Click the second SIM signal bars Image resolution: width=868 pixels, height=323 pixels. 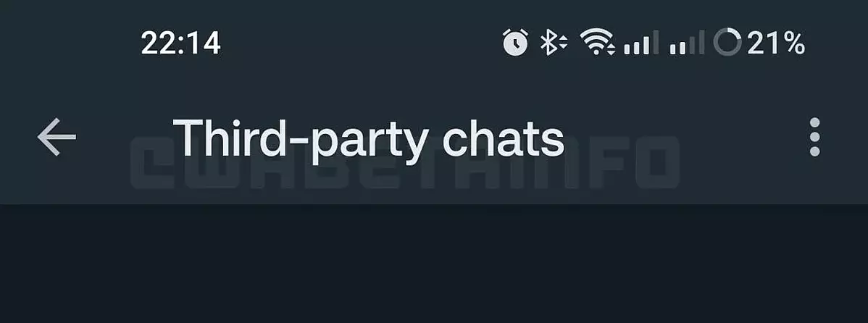(687, 43)
